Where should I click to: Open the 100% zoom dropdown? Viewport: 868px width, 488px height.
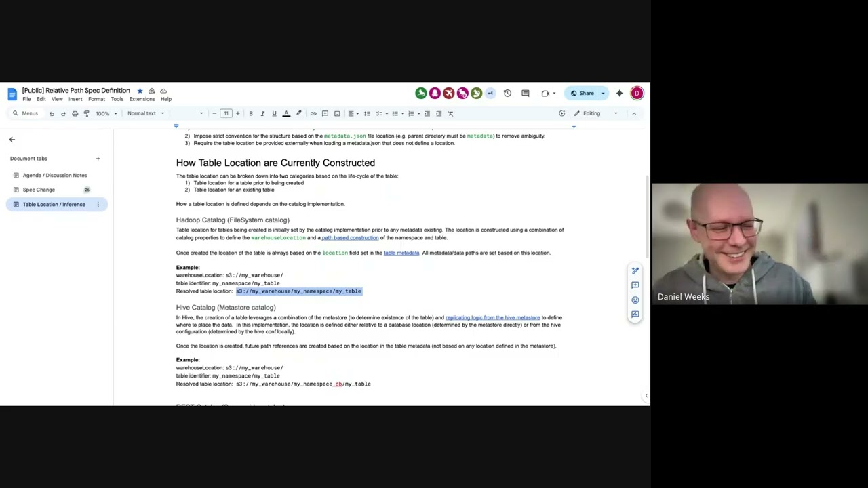[106, 114]
